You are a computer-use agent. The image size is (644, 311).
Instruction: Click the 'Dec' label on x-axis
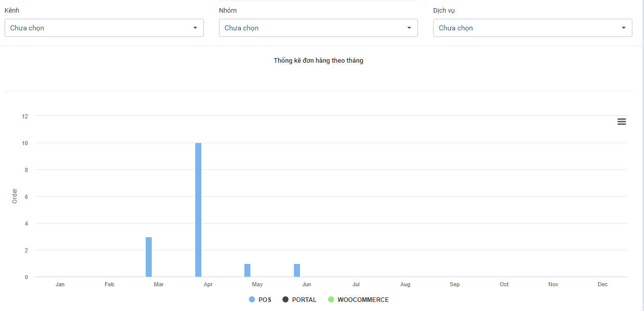point(603,285)
